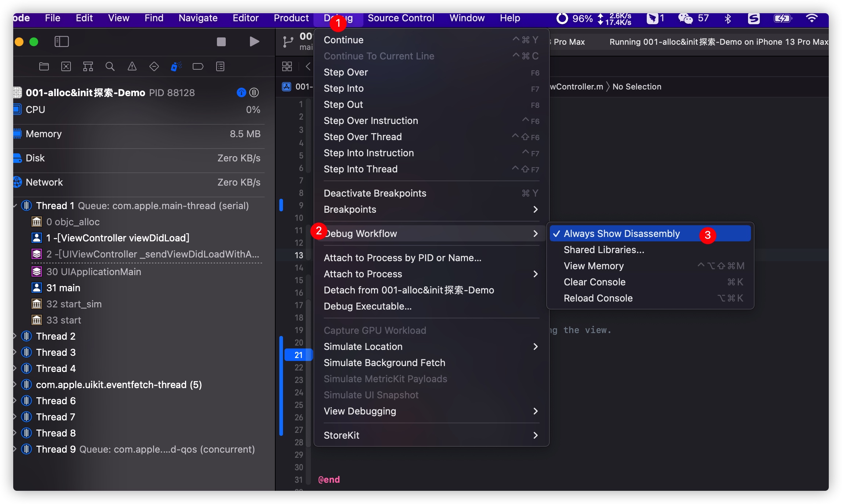The width and height of the screenshot is (842, 504).
Task: Open the Find navigator magnifier icon
Action: pyautogui.click(x=110, y=66)
